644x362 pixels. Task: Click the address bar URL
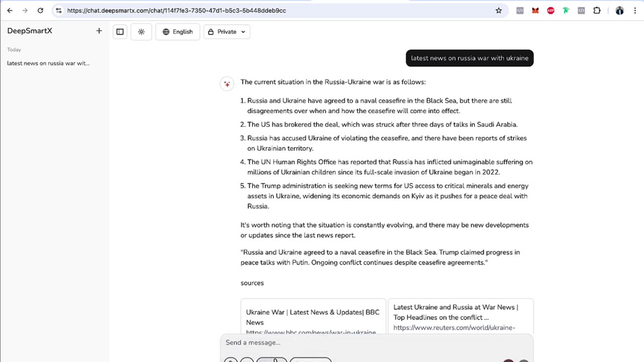(176, 10)
